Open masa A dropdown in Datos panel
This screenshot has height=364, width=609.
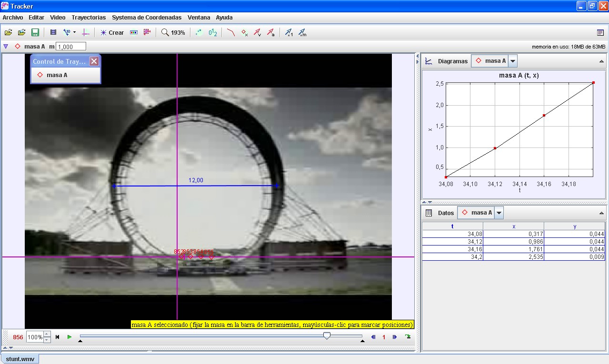(499, 213)
